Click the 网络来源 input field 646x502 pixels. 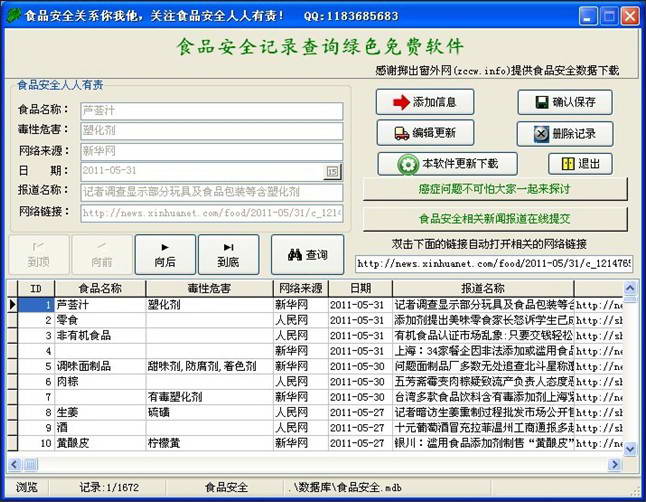[212, 151]
